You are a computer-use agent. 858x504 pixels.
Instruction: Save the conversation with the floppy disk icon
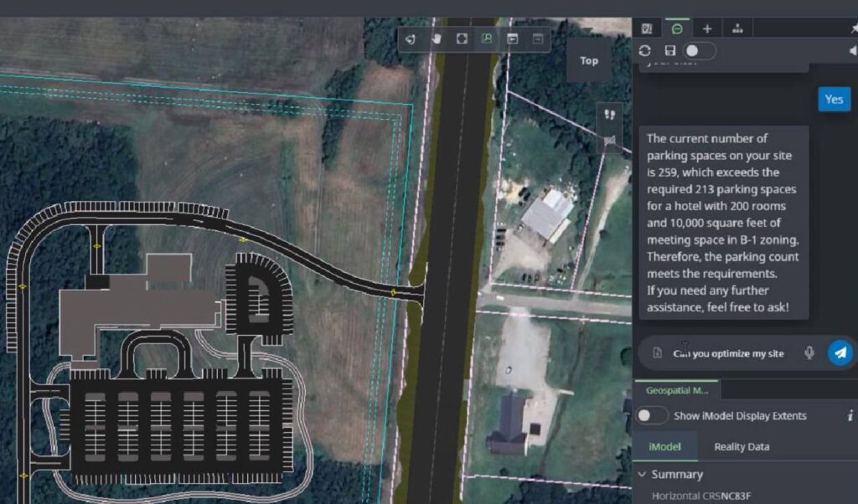(x=670, y=50)
